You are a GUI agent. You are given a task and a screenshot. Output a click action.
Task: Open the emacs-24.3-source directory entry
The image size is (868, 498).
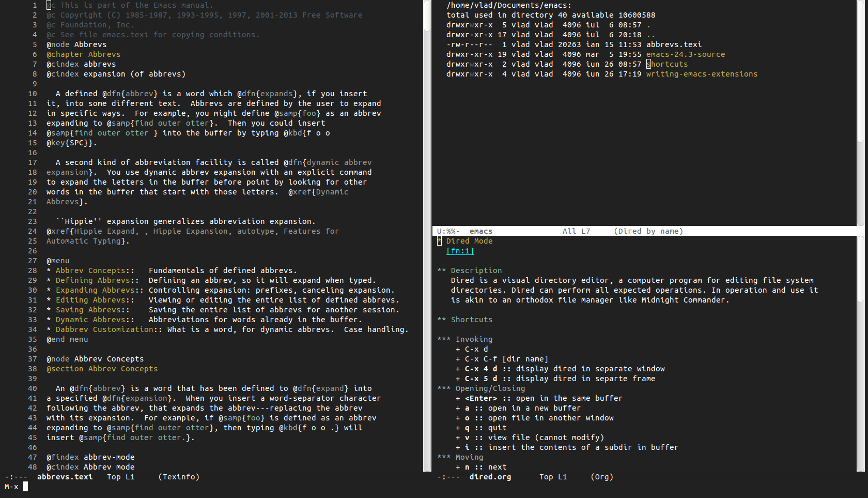[685, 54]
